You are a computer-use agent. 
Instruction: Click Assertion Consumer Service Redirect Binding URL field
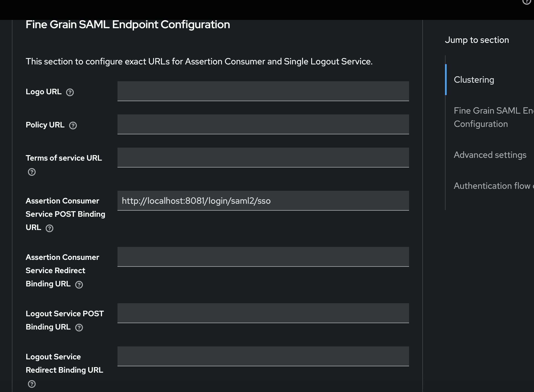pos(263,257)
